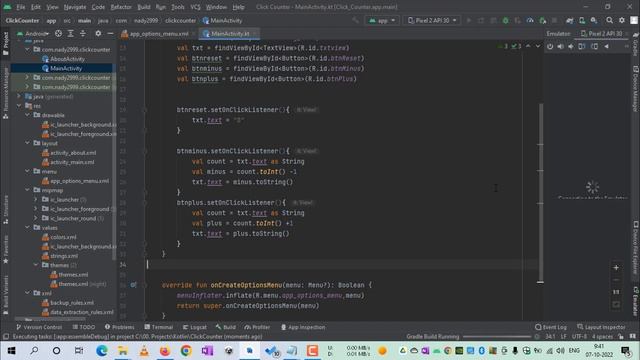Click the emulator volume up icon
This screenshot has width=640, height=360.
point(560,47)
